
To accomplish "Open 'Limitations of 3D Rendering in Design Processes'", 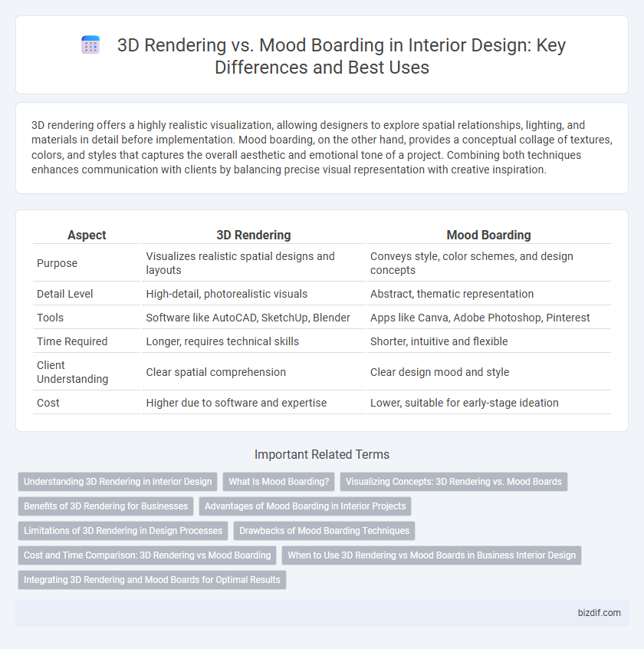I will pos(123,531).
